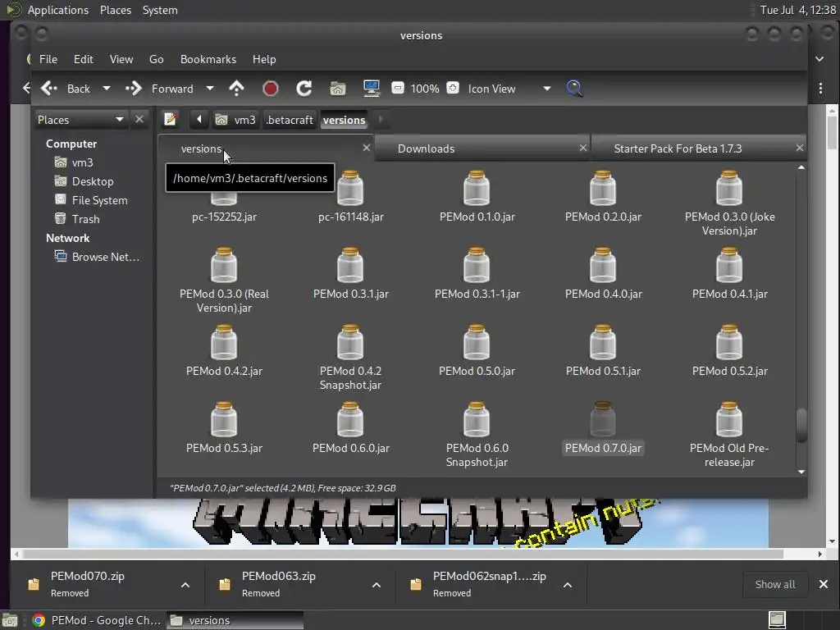This screenshot has width=840, height=630.
Task: Go up to parent folder arrow
Action: 236,89
